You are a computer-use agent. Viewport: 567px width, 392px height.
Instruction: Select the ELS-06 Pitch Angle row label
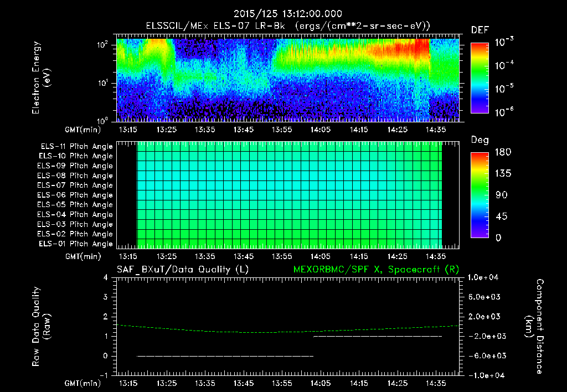(x=75, y=195)
